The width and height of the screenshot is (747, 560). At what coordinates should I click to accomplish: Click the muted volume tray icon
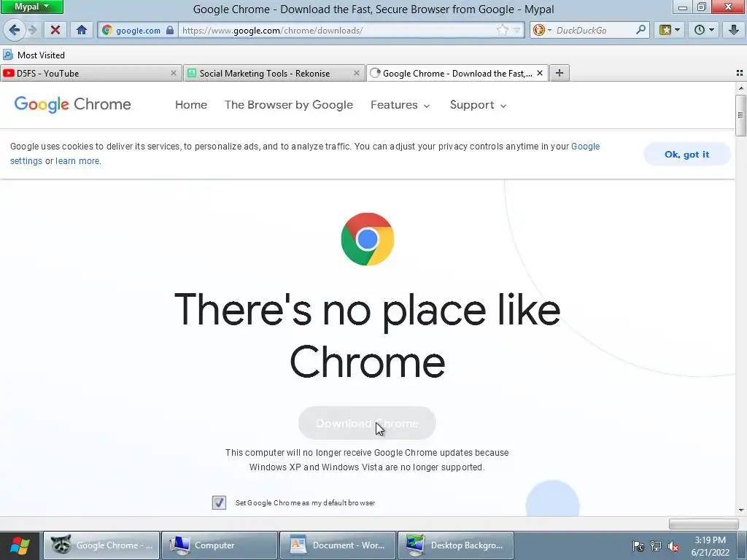pyautogui.click(x=673, y=546)
